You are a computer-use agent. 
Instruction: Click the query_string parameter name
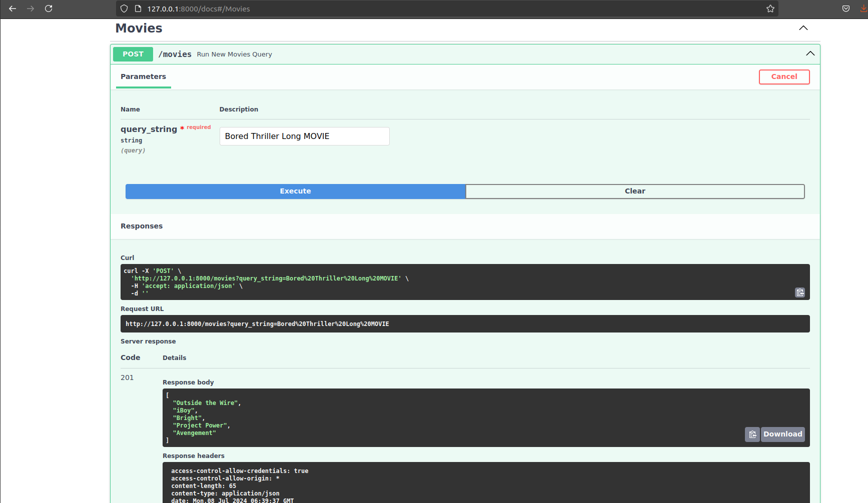pyautogui.click(x=149, y=129)
